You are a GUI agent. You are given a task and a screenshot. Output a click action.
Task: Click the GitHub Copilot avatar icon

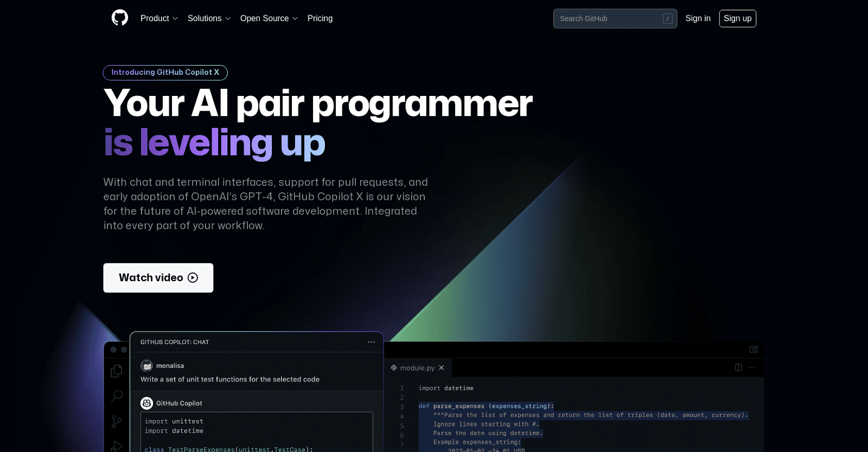coord(146,403)
